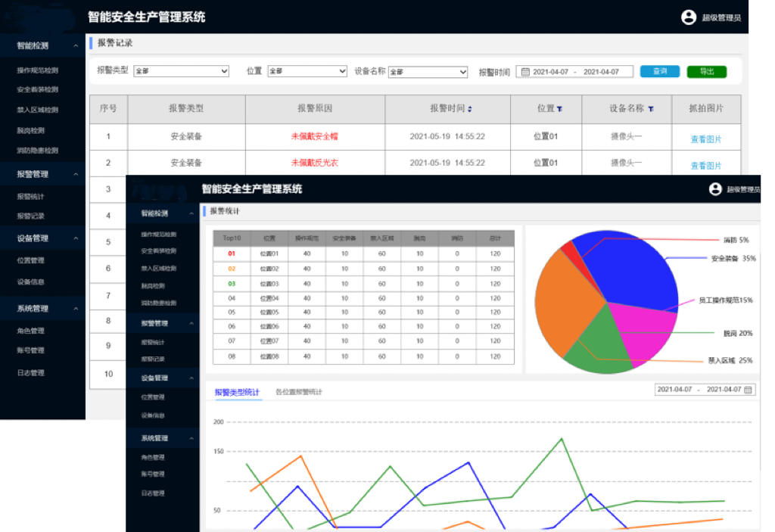This screenshot has width=775, height=532.
Task: Open 账号管理 in 报警记录 window sidebar
Action: coord(30,350)
